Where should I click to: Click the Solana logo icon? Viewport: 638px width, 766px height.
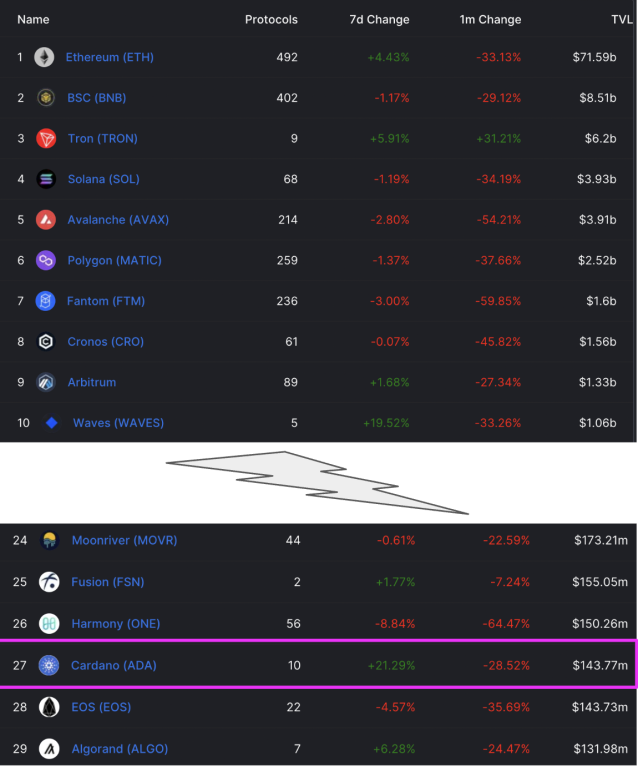click(46, 179)
